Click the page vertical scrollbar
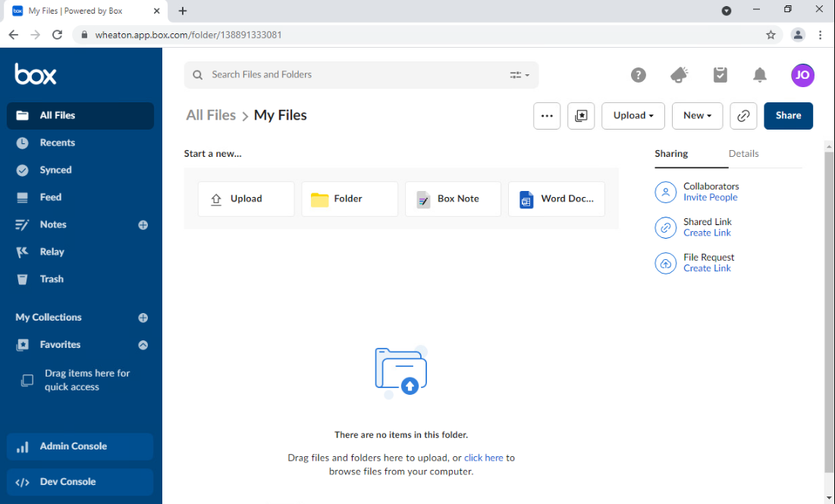This screenshot has width=835, height=504. point(829,311)
